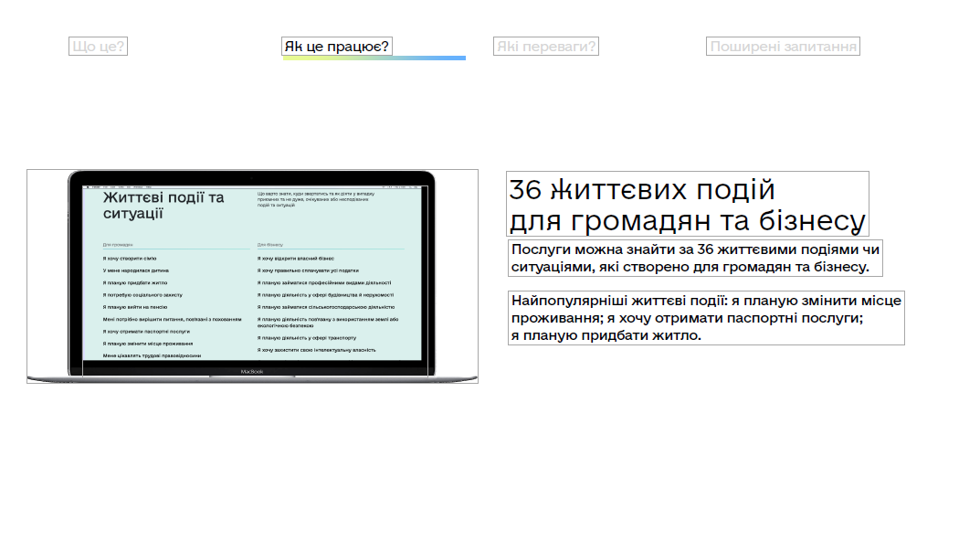Open the "Що це?" tab
Viewport: 980px width, 551px height.
(98, 47)
